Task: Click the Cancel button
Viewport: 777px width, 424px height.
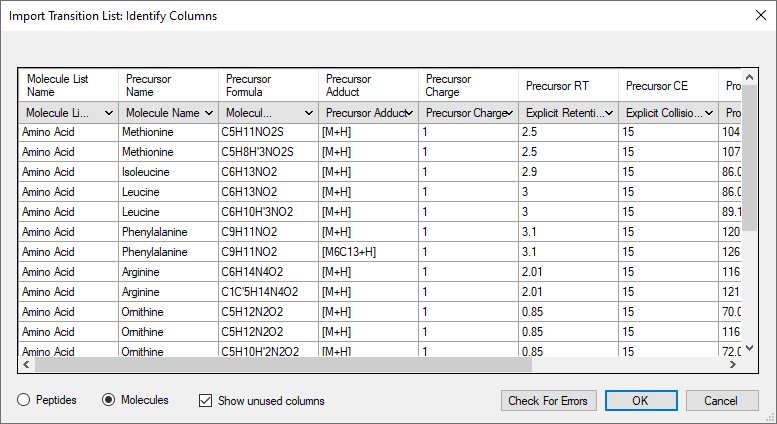Action: (722, 401)
